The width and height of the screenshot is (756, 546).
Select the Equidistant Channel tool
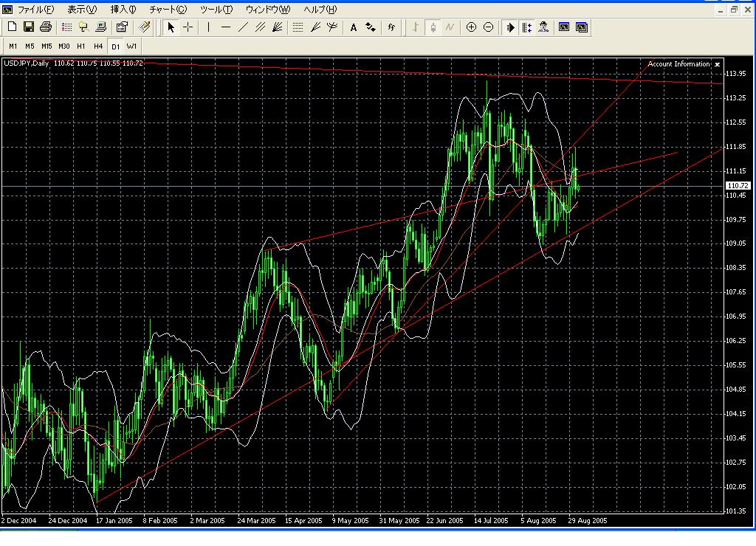click(261, 27)
